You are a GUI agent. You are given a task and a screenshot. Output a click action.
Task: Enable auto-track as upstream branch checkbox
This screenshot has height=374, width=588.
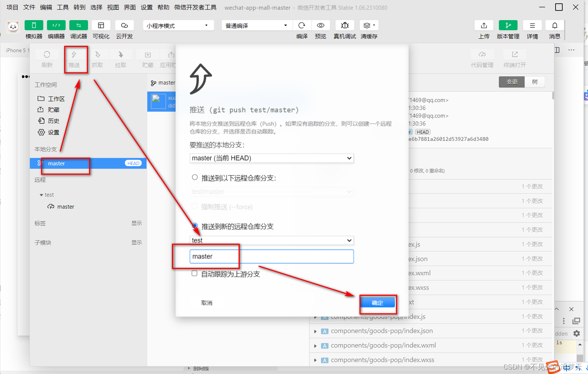(x=194, y=273)
